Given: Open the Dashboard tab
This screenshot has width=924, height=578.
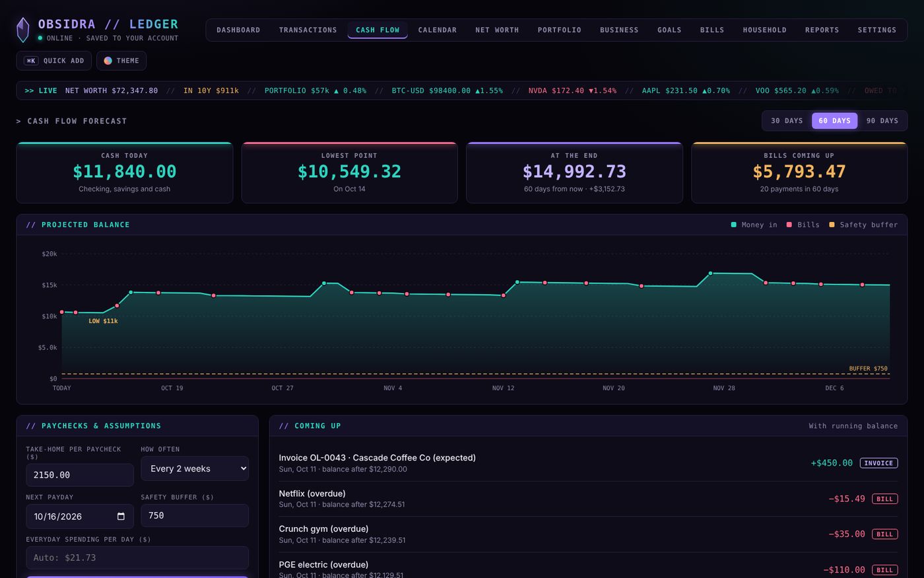Looking at the screenshot, I should coord(238,30).
